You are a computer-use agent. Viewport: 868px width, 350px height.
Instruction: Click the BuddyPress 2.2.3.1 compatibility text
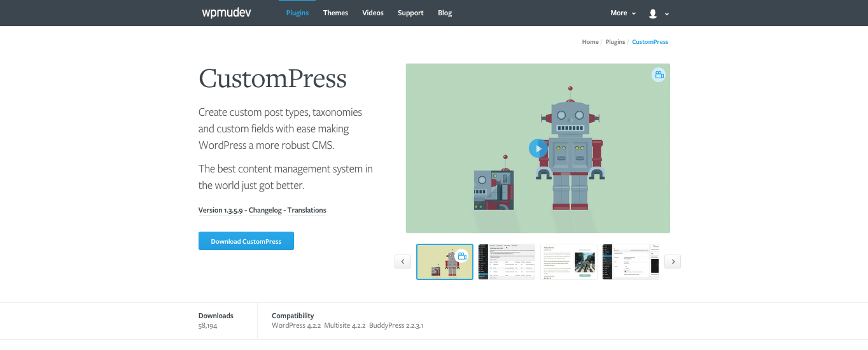tap(396, 326)
